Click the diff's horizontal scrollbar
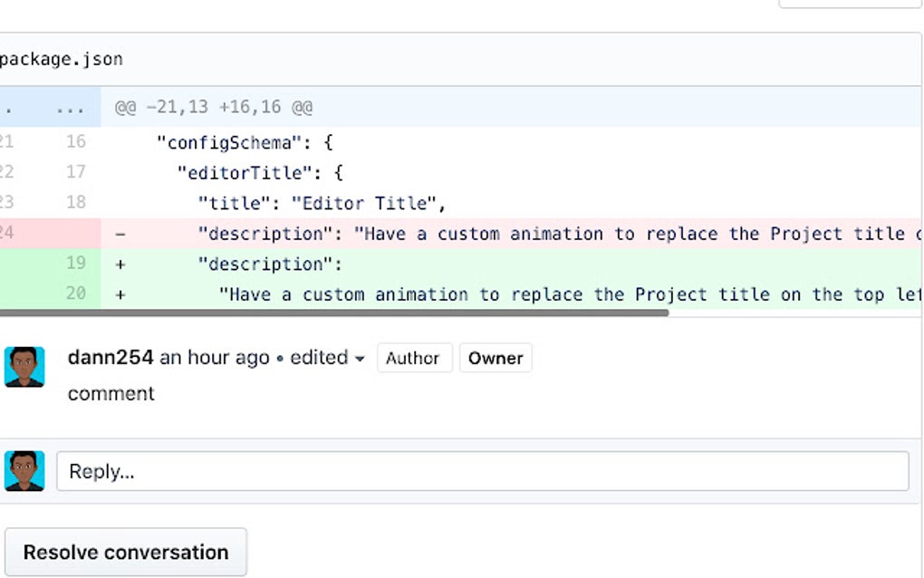 333,313
